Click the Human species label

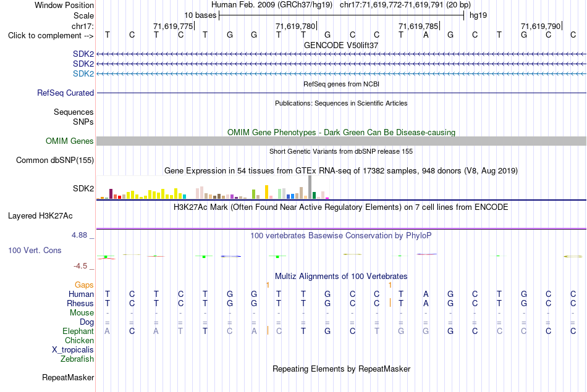pyautogui.click(x=81, y=294)
